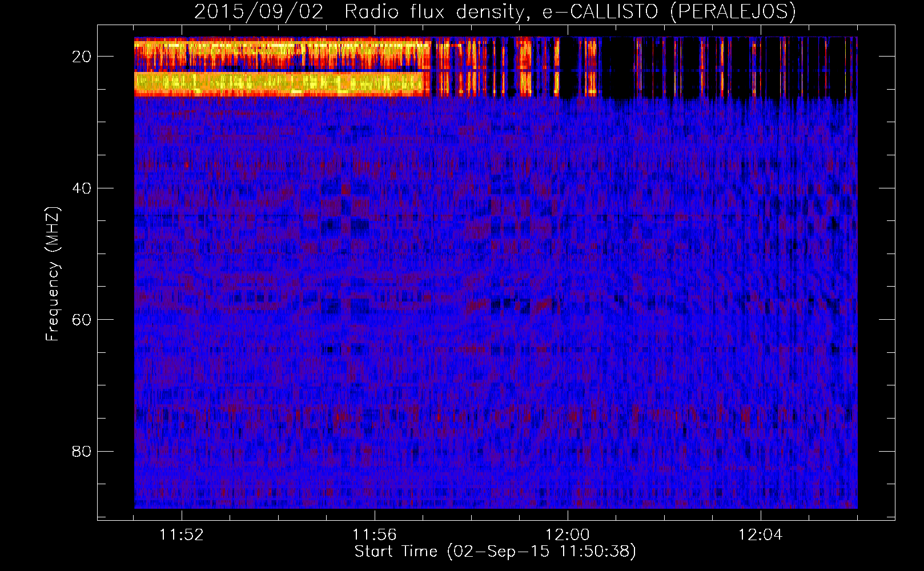
Task: Click the 20 frequency tick label
Action: [82, 57]
